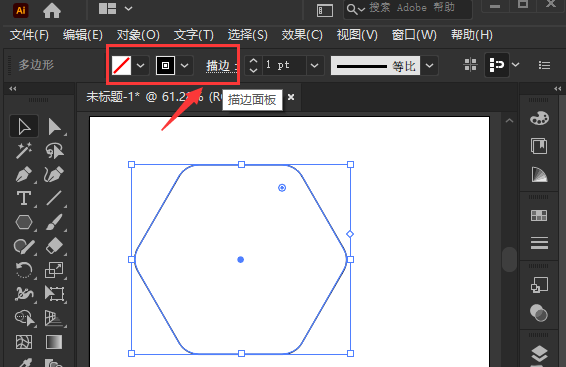This screenshot has height=367, width=566.
Task: Open the 视图(V) menu
Action: pyautogui.click(x=357, y=35)
